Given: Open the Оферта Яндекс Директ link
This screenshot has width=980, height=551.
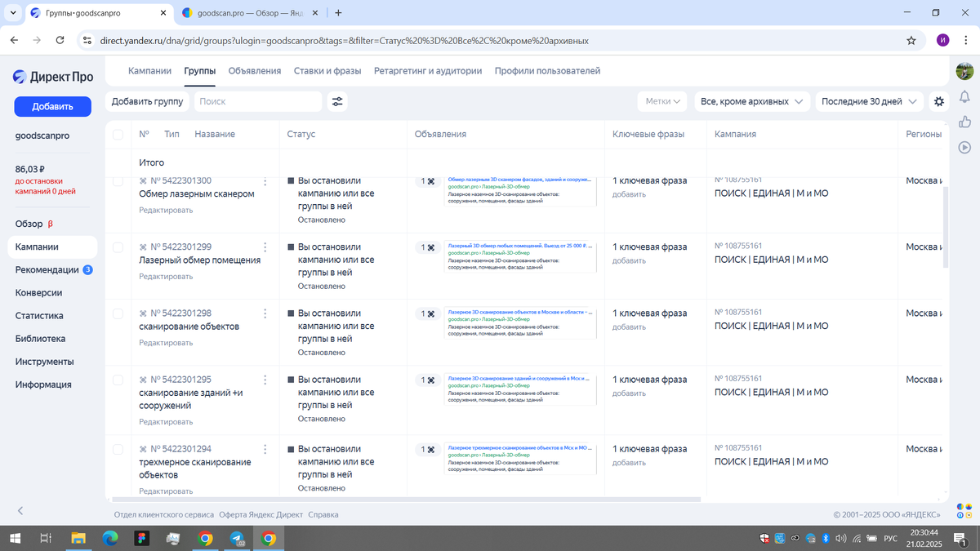Looking at the screenshot, I should 261,515.
